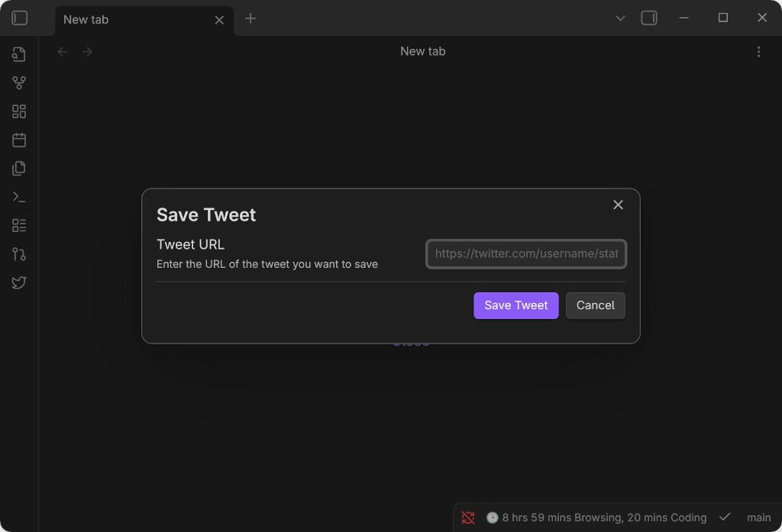The height and width of the screenshot is (532, 782).
Task: Open the file search ribbon icon
Action: pyautogui.click(x=19, y=54)
